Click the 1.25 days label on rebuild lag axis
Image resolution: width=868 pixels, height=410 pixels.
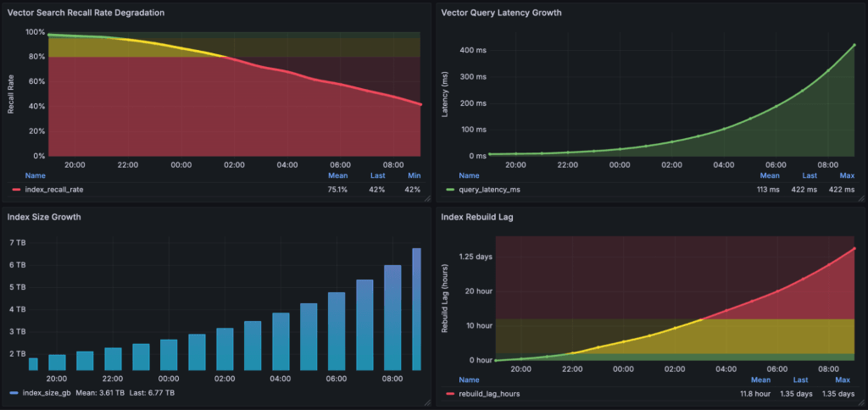pos(476,258)
